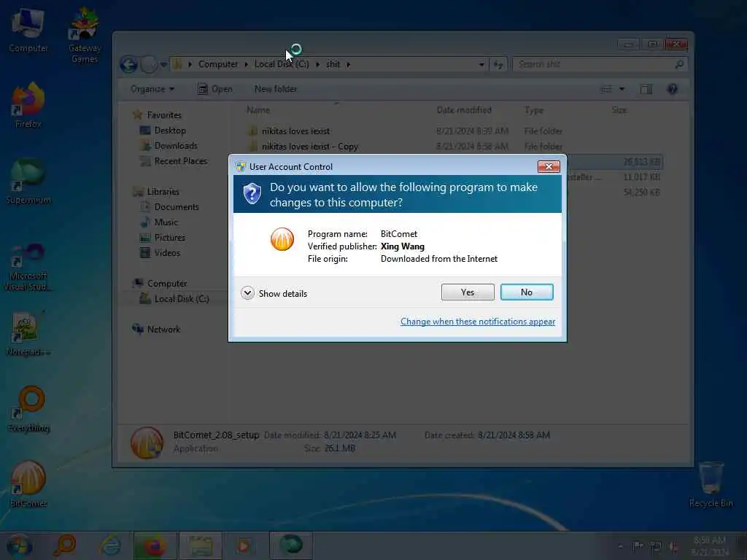Close the User Account Control dialog
Viewport: 747px width, 560px height.
[549, 166]
